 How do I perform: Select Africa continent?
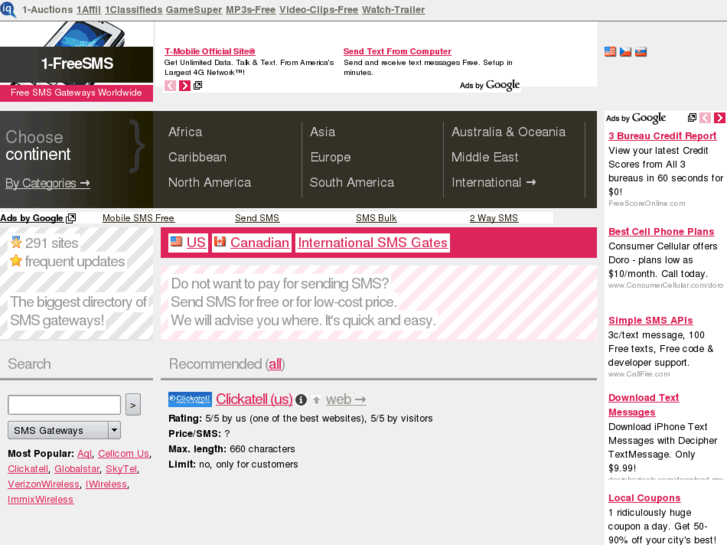tap(185, 132)
